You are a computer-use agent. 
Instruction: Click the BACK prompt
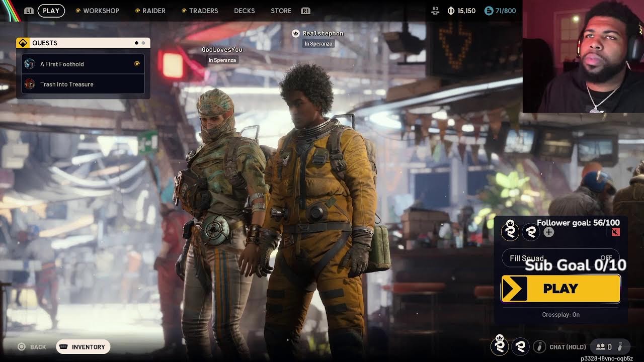[38, 347]
